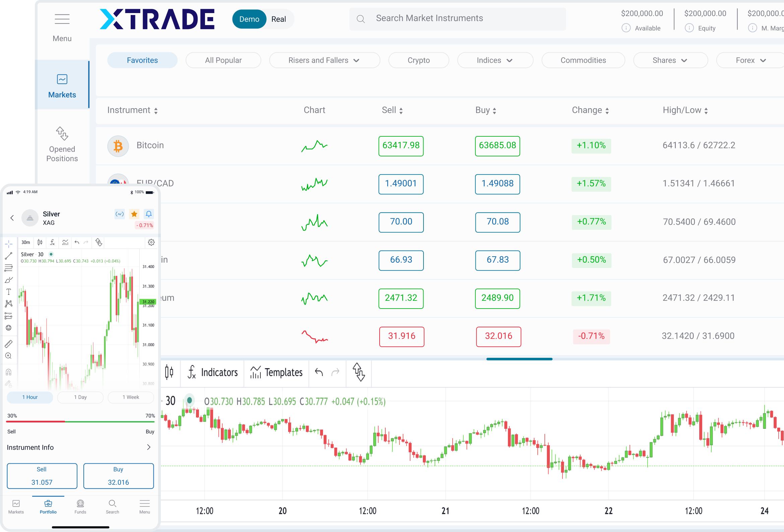The width and height of the screenshot is (784, 532).
Task: Enable price alerts via the bell icon
Action: [x=149, y=214]
